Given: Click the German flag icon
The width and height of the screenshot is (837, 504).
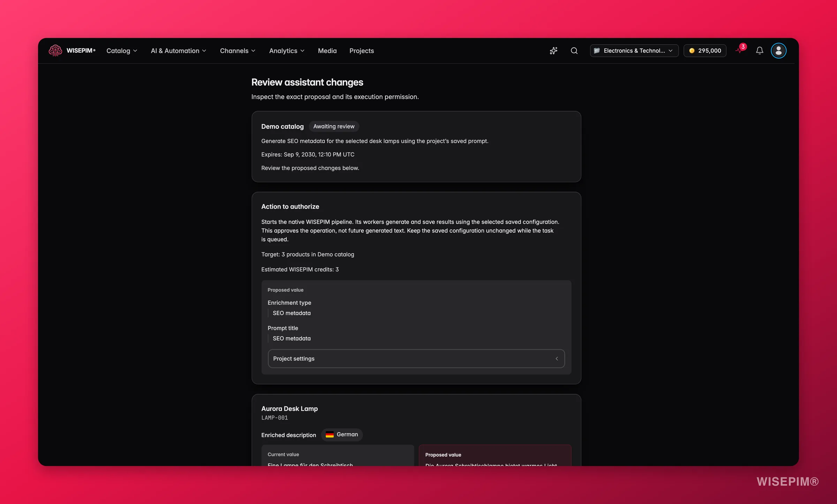Looking at the screenshot, I should pos(330,435).
